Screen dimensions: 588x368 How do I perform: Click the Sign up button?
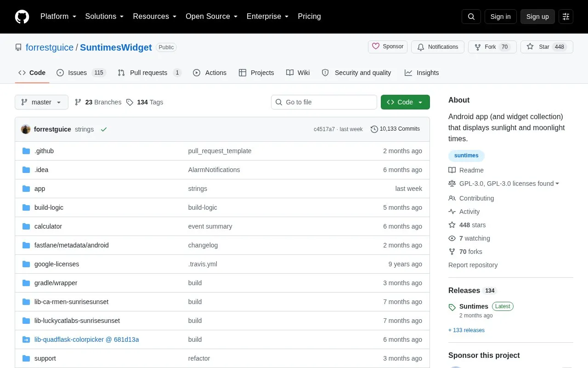tap(537, 17)
